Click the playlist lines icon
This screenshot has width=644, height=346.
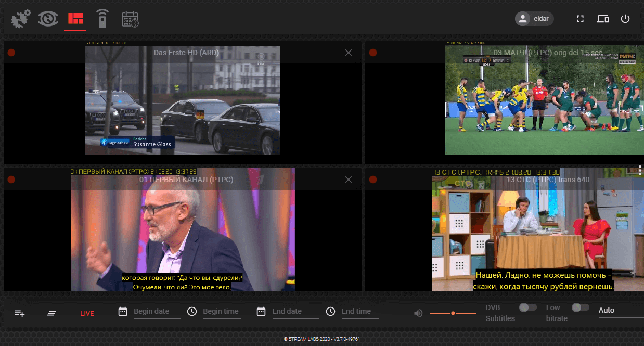click(51, 313)
